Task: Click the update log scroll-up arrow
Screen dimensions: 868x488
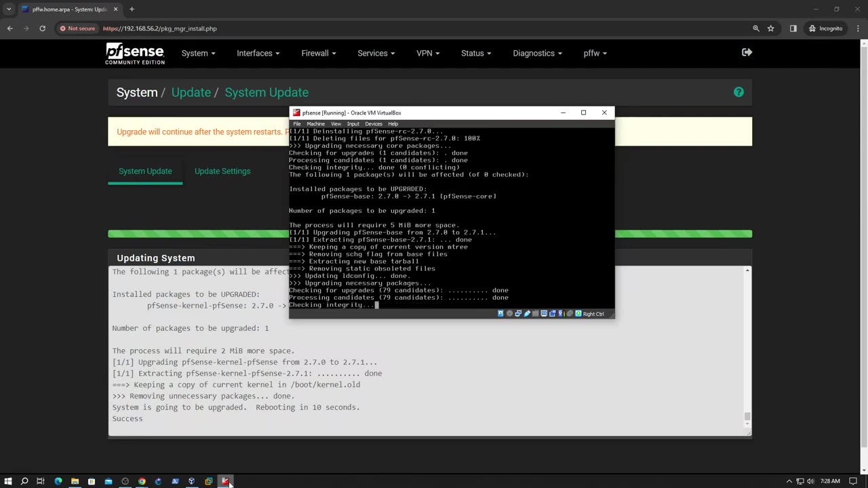Action: click(747, 271)
